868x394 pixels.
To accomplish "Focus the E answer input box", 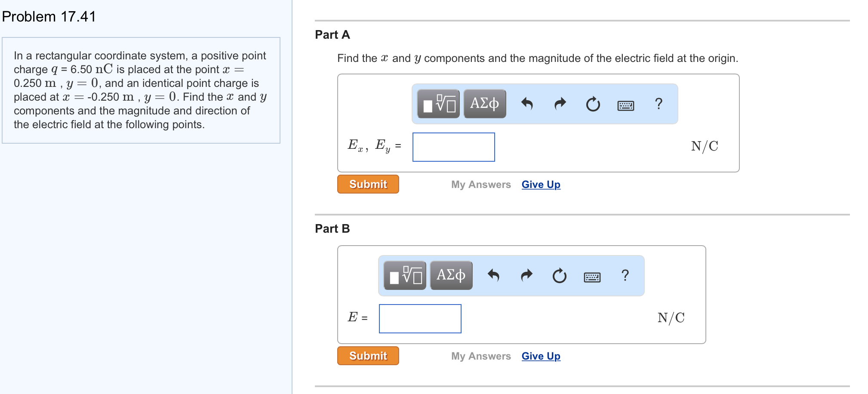I will 420,319.
